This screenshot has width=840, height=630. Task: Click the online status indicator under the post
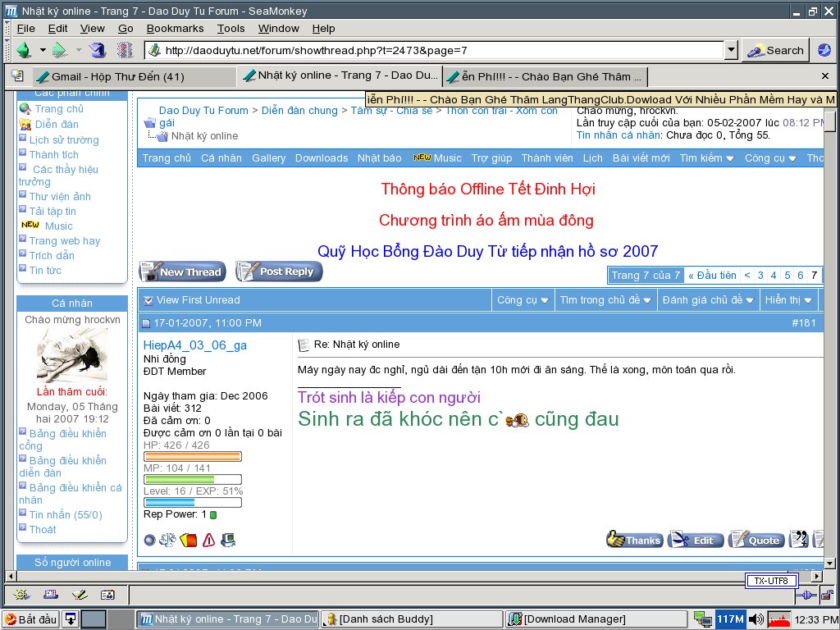click(x=149, y=540)
